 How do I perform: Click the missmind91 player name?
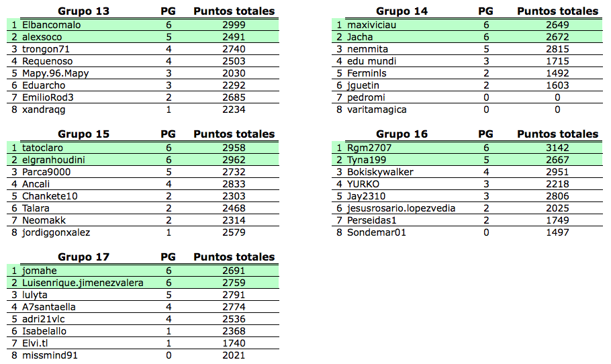tap(50, 355)
